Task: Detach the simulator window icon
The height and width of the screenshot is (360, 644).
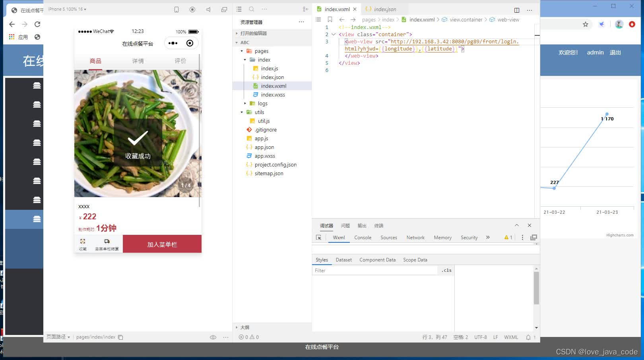Action: point(224,10)
